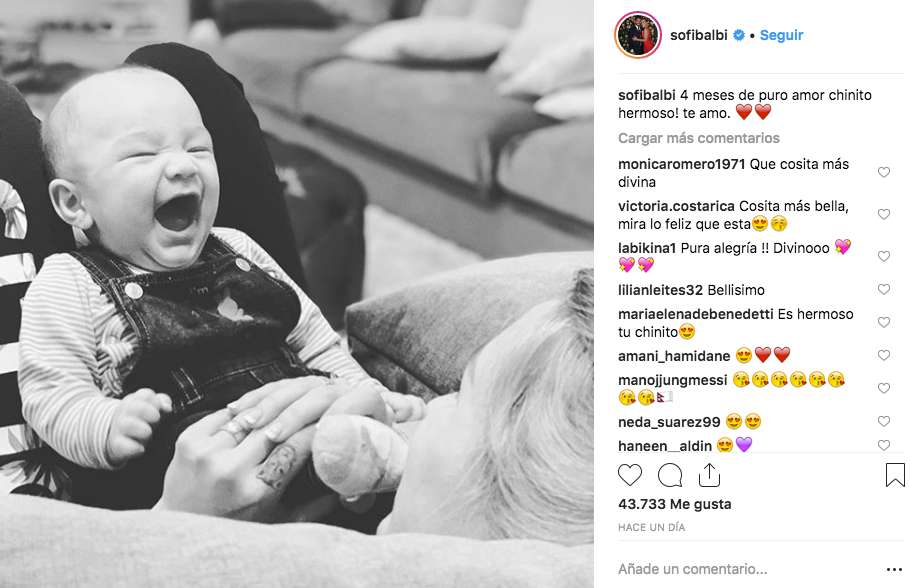This screenshot has height=588, width=910.
Task: Follow the account via Seguir
Action: tap(781, 35)
